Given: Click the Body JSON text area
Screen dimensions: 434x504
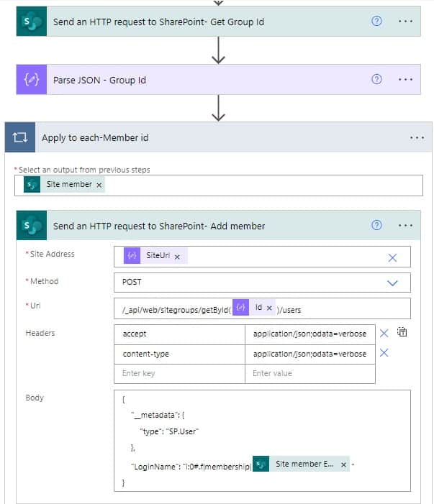Looking at the screenshot, I should click(x=262, y=441).
